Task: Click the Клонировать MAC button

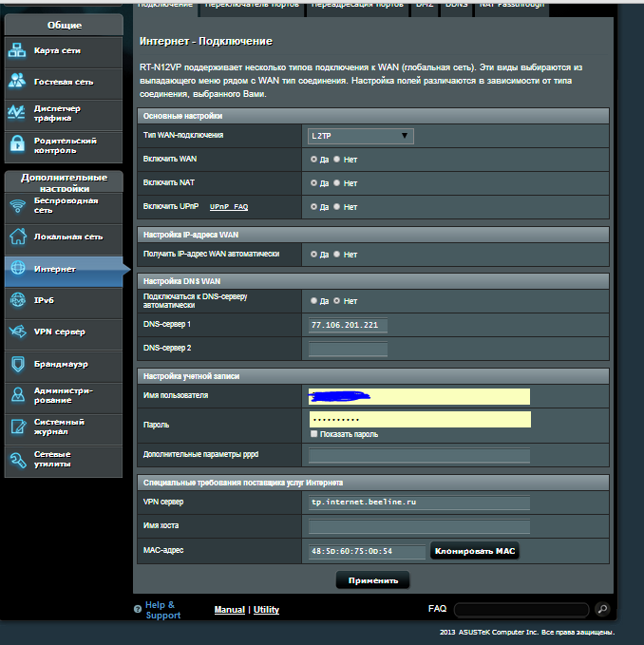Action: pyautogui.click(x=475, y=551)
